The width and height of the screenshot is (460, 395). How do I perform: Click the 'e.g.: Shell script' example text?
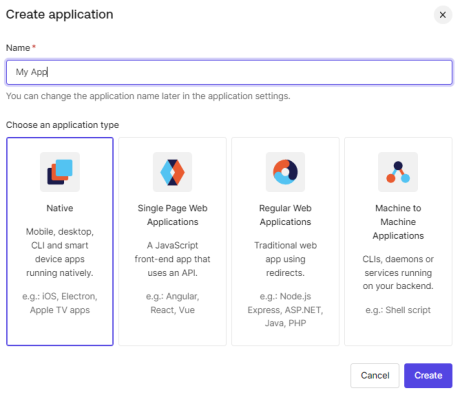tap(398, 310)
